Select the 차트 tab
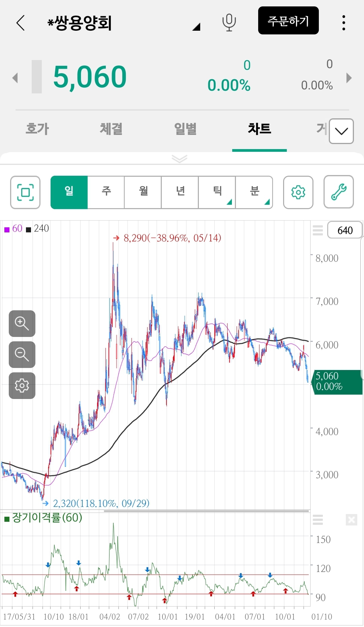 (260, 129)
